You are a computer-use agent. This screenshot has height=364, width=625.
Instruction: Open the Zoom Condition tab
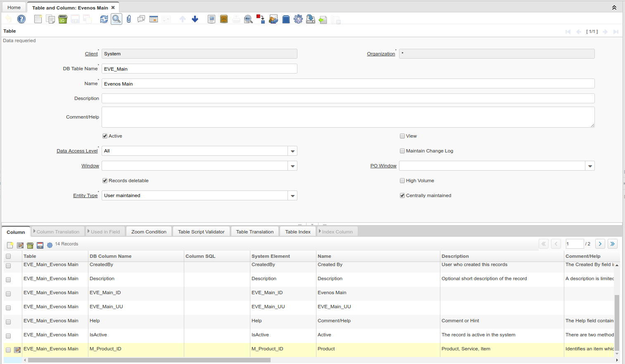tap(149, 232)
